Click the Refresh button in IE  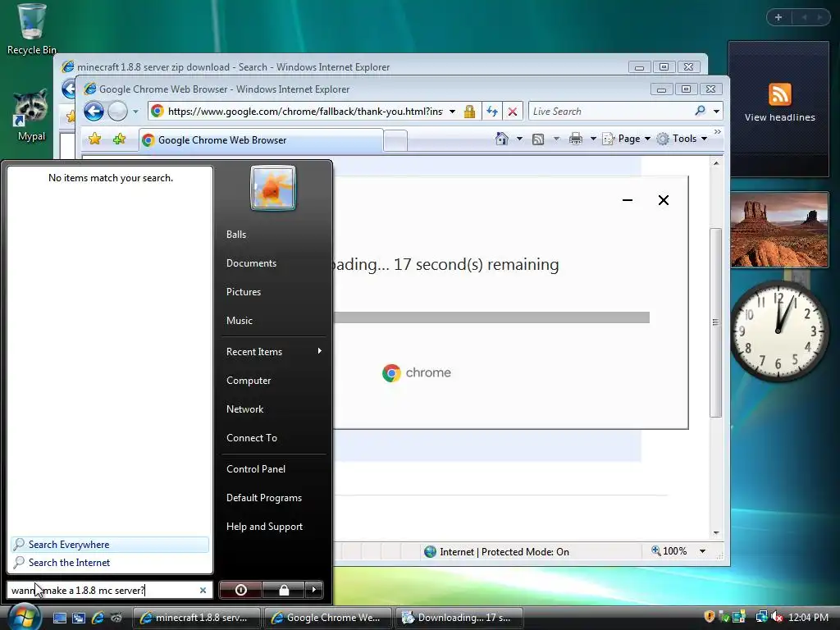tap(492, 112)
